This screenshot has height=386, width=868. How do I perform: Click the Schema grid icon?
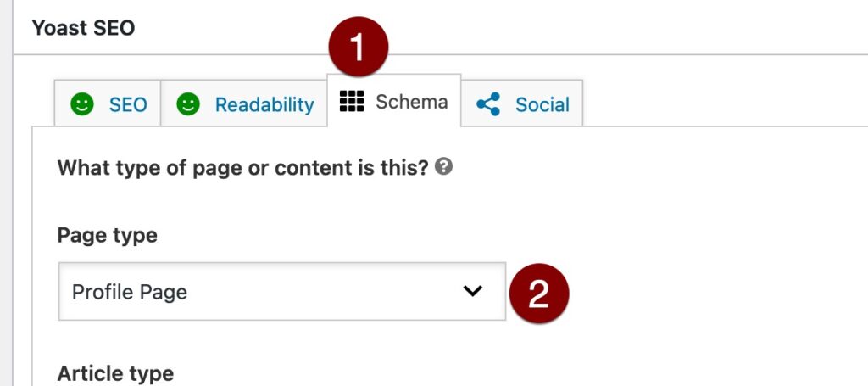352,101
